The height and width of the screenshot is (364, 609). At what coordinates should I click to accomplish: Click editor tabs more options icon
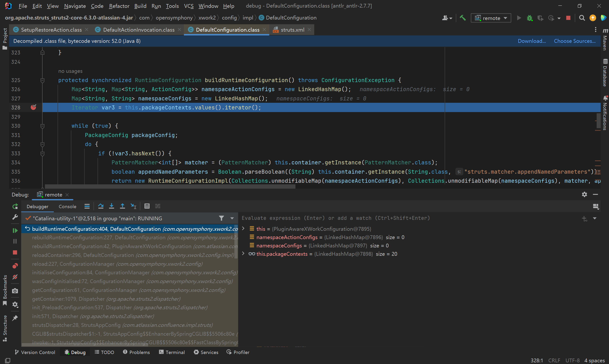[595, 30]
